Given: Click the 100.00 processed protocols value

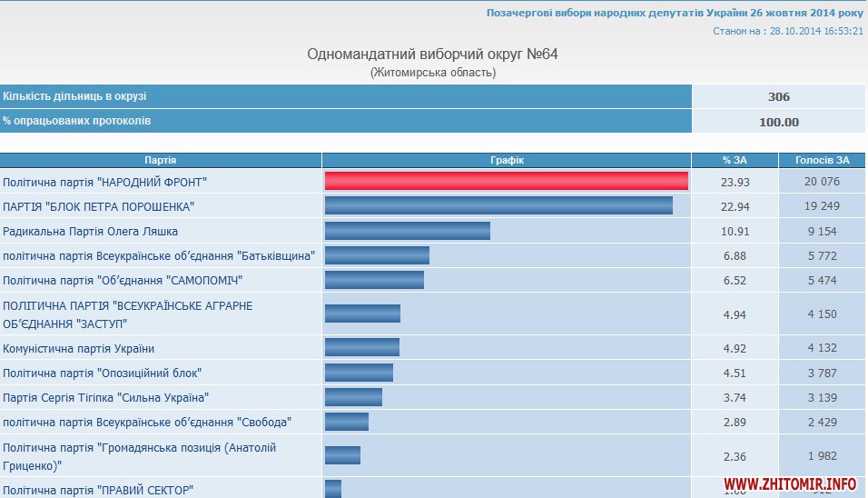Looking at the screenshot, I should [778, 122].
